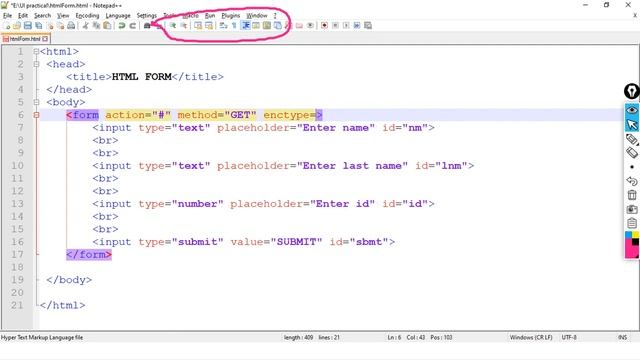Toggle file Monitoring eye icon in toolbar
The height and width of the screenshot is (360, 640).
[x=310, y=25]
